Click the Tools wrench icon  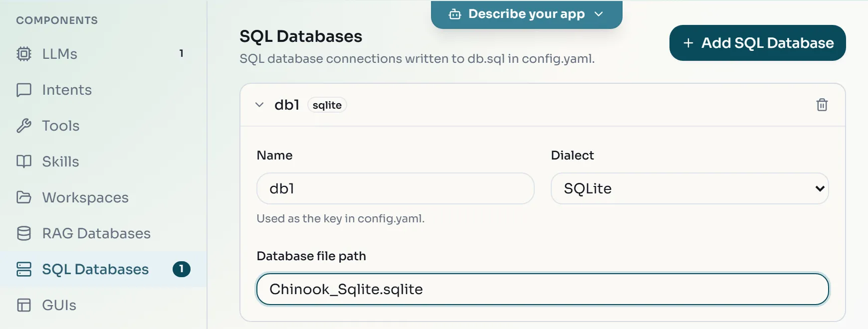click(x=23, y=126)
